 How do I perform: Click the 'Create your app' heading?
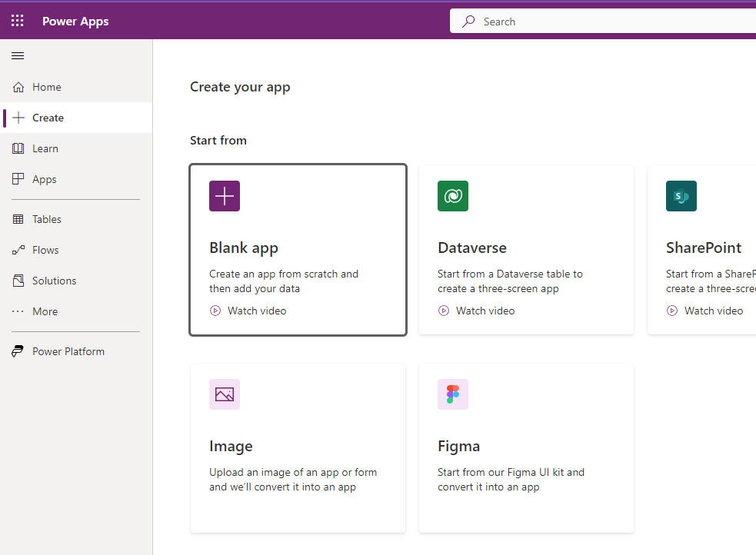coord(240,87)
